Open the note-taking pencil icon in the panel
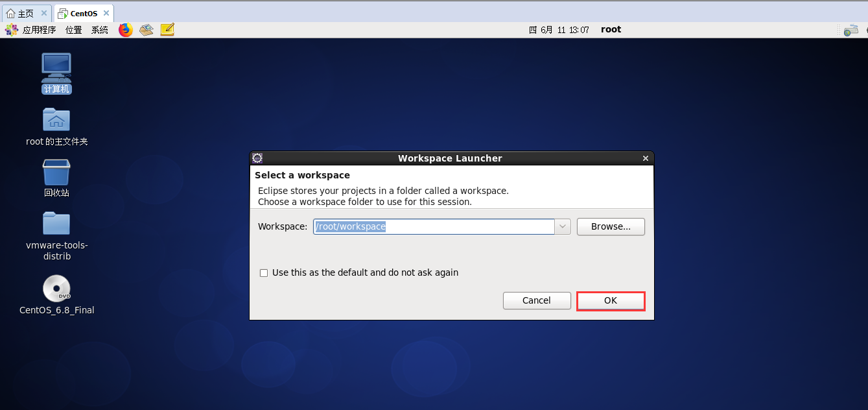Image resolution: width=868 pixels, height=410 pixels. pos(167,29)
